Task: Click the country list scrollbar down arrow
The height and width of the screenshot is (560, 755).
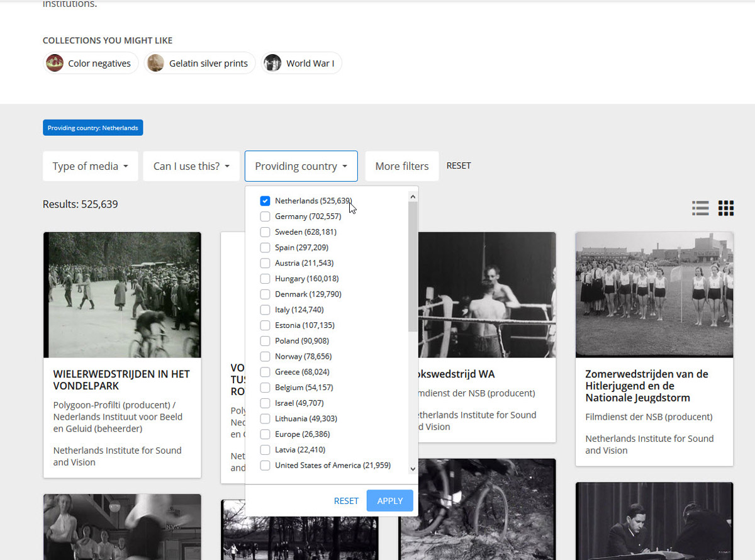Action: tap(413, 468)
